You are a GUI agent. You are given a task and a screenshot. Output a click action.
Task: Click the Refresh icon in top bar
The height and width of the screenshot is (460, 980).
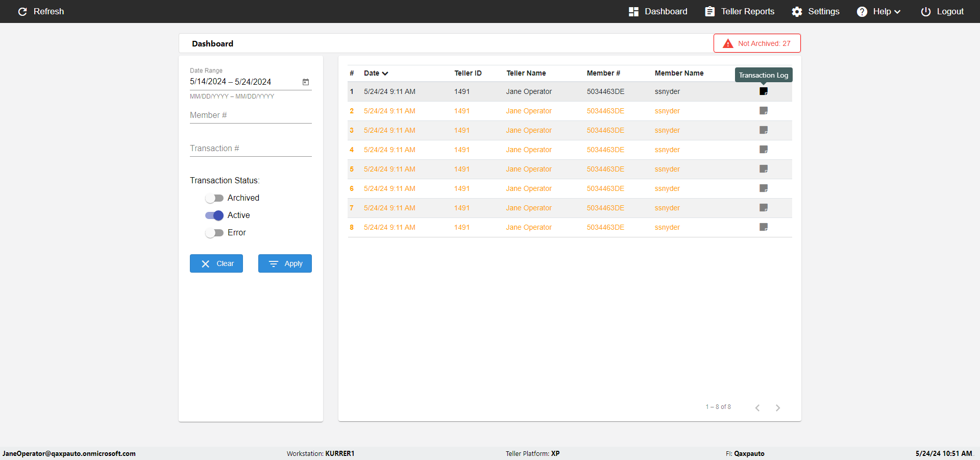point(22,11)
